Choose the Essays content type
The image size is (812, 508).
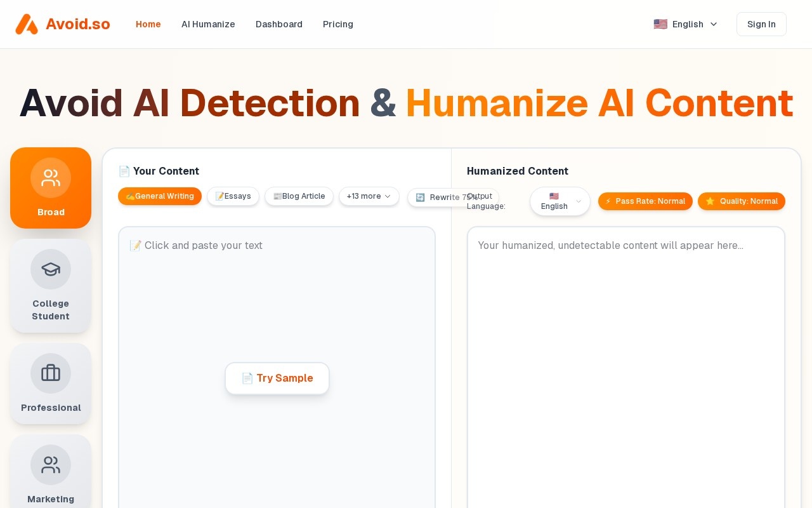233,196
